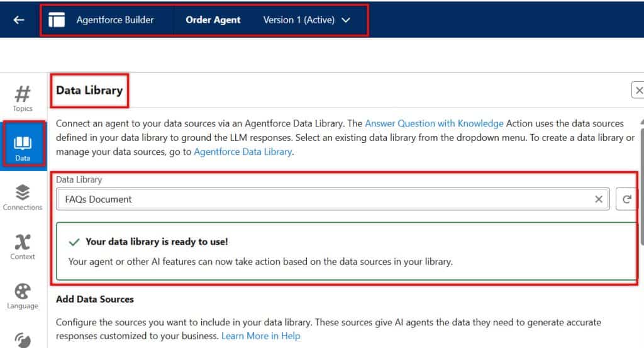Click 'Your data library is ready to use!'
644x348 pixels.
[157, 242]
